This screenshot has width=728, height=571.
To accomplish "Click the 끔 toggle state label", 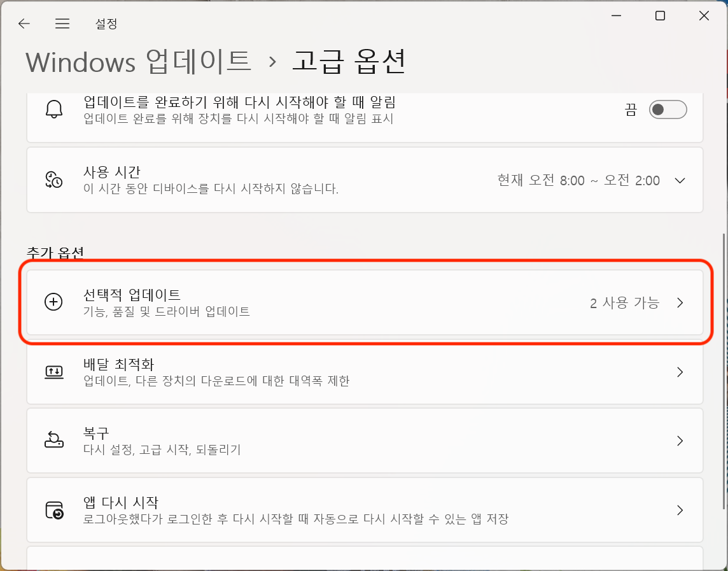I will coord(631,110).
